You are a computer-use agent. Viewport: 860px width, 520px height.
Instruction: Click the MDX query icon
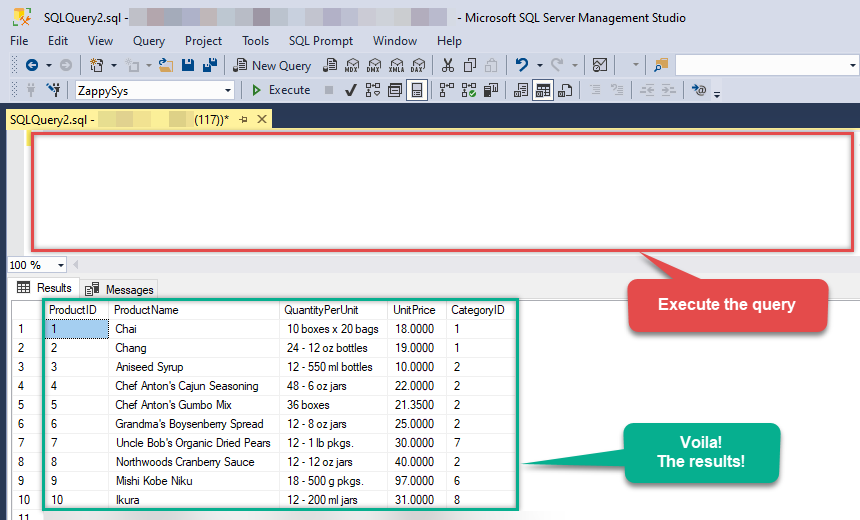pos(352,65)
